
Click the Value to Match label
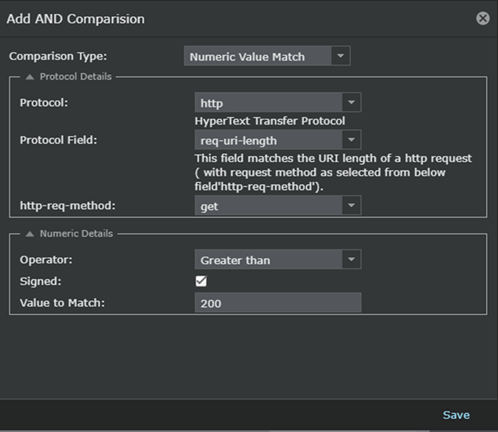click(62, 303)
